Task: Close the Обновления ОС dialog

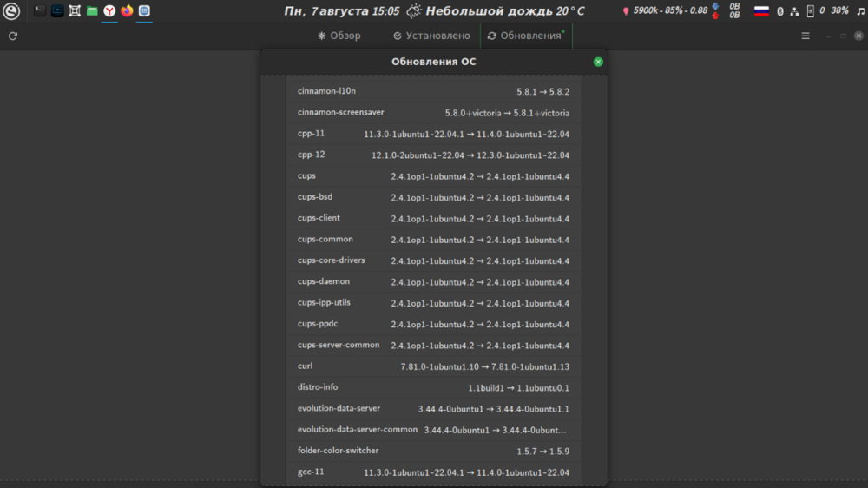Action: pos(598,62)
